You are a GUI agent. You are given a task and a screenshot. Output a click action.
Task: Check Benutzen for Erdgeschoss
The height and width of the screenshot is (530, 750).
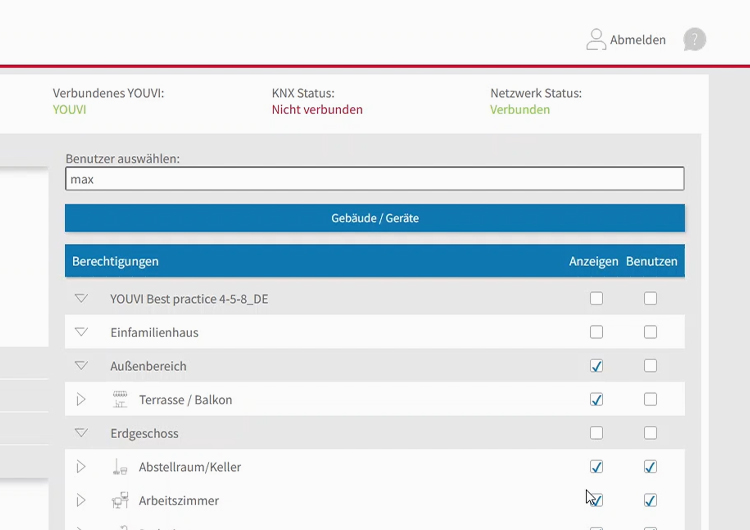(x=651, y=433)
